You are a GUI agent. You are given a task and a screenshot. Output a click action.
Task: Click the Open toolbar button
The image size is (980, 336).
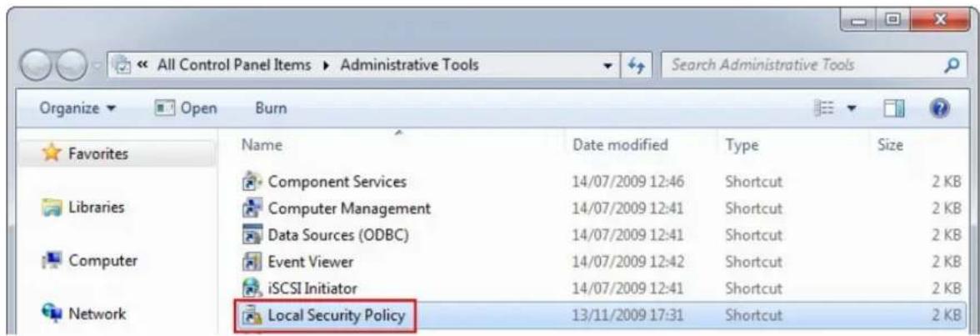[185, 108]
